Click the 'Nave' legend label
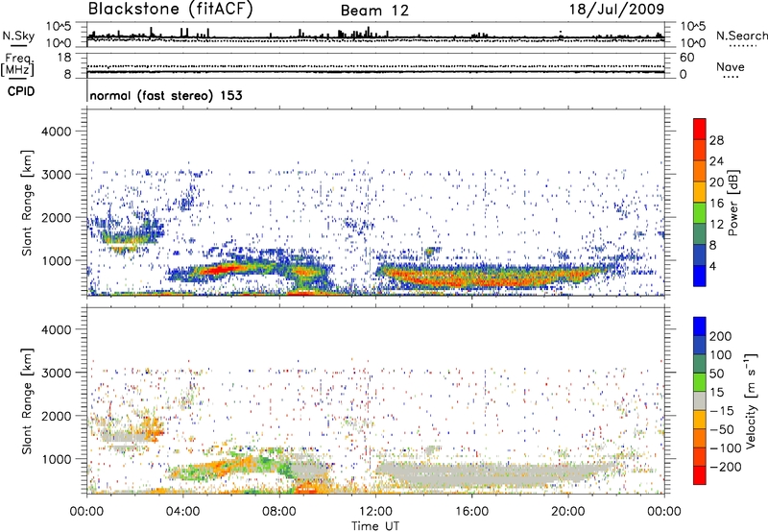 click(731, 67)
